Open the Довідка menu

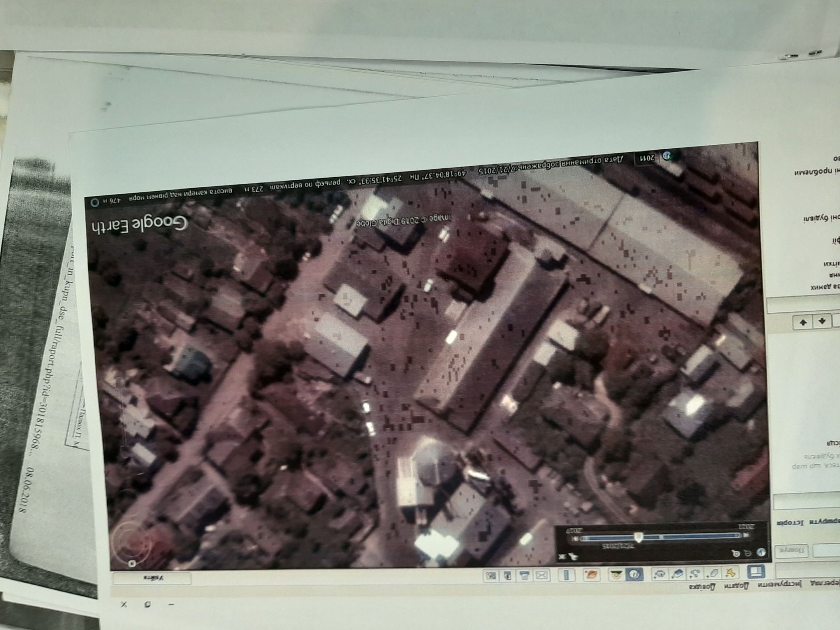tap(702, 586)
